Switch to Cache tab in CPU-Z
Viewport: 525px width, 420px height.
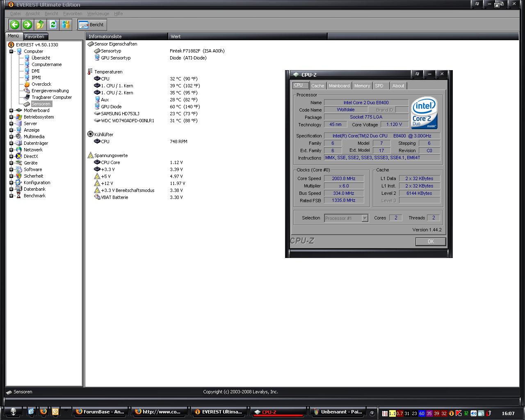pyautogui.click(x=317, y=86)
